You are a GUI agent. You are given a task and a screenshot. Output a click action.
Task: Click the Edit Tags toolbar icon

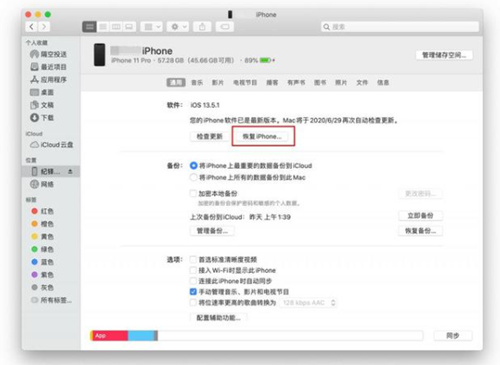coord(225,27)
